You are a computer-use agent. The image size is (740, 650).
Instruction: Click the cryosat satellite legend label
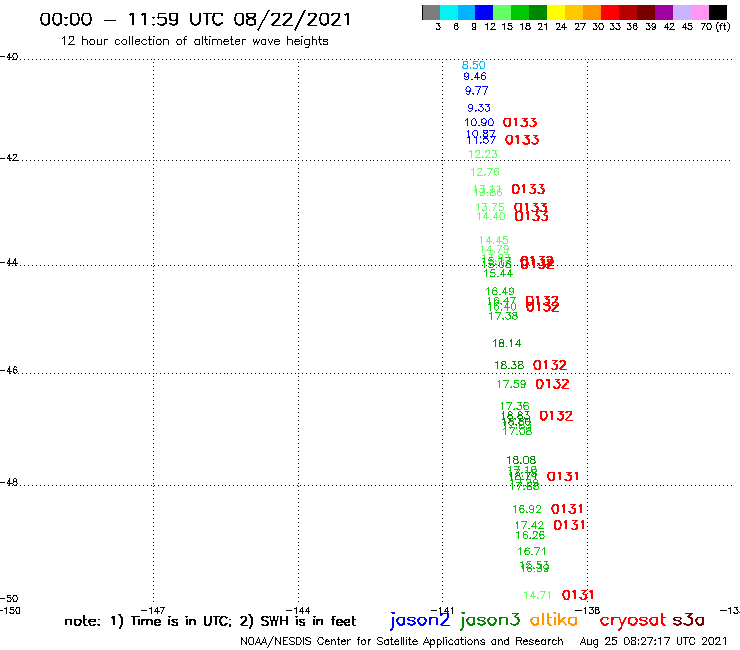[x=633, y=620]
